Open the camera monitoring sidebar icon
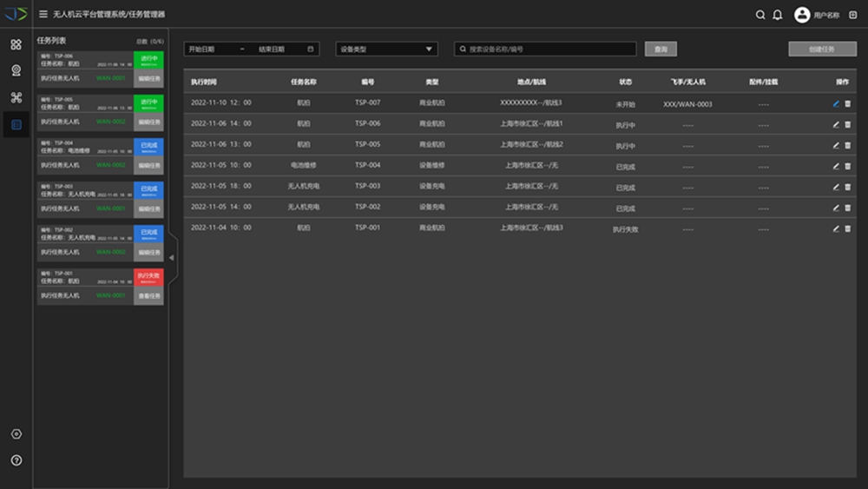 coord(16,71)
